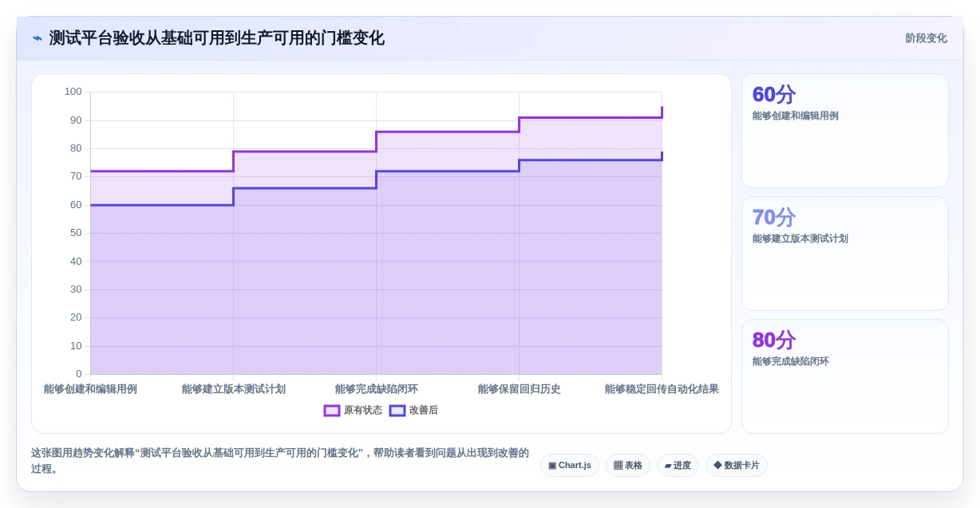Image resolution: width=980 pixels, height=508 pixels.
Task: Click the 能够建立版本测试计划 axis label
Action: click(233, 389)
